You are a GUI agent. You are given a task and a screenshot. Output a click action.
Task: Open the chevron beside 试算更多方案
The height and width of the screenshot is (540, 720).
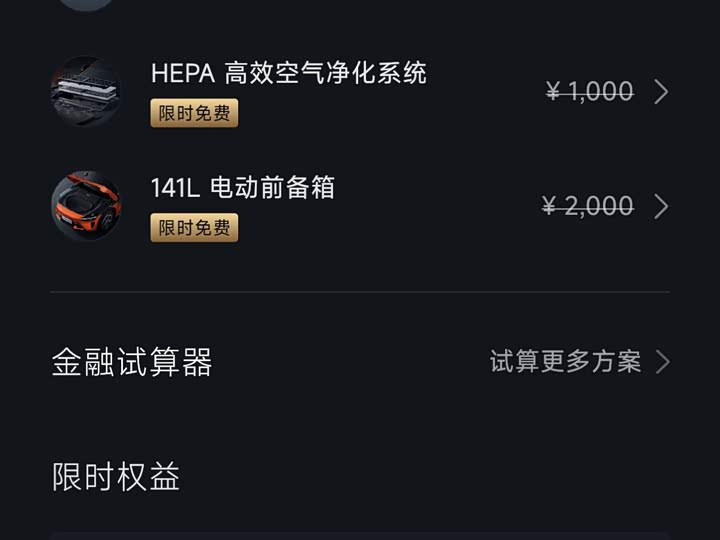pyautogui.click(x=662, y=362)
